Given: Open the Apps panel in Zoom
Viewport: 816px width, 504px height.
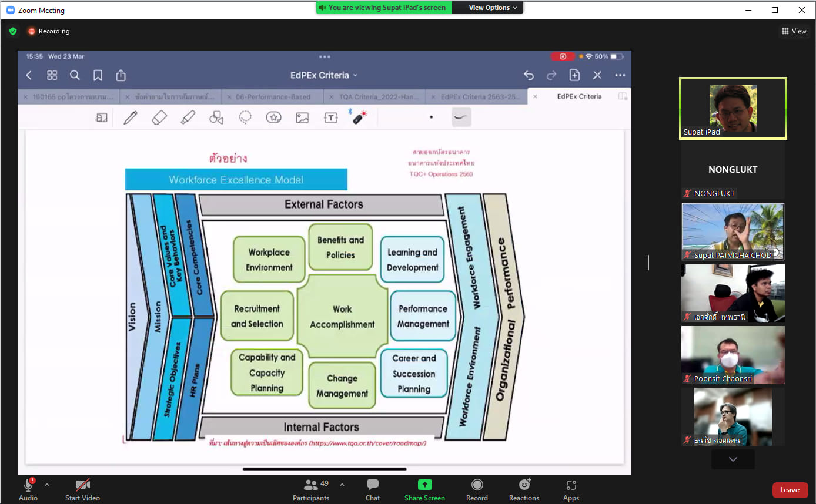Looking at the screenshot, I should coord(571,490).
